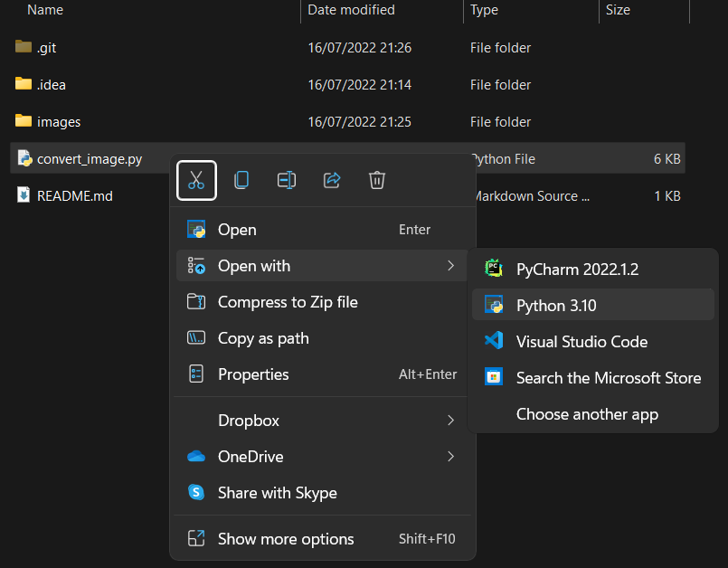Click File folder type of .idea row
Screen dimensions: 728x568
500,84
